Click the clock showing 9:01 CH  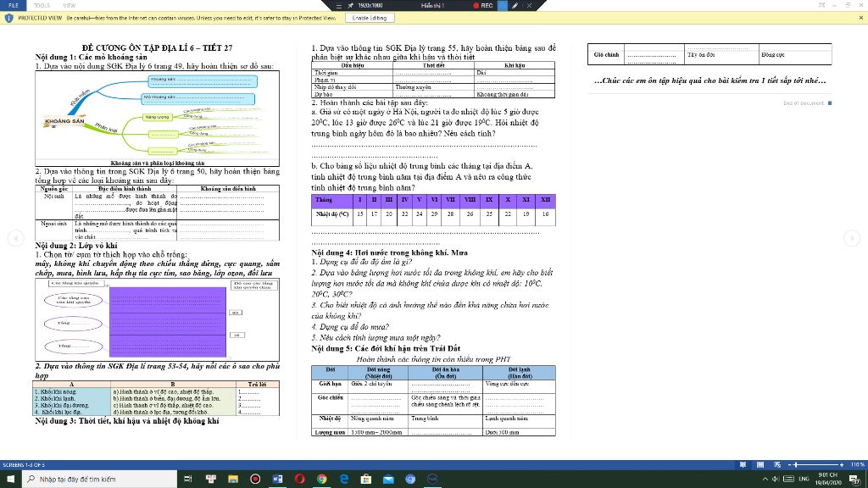coord(827,480)
